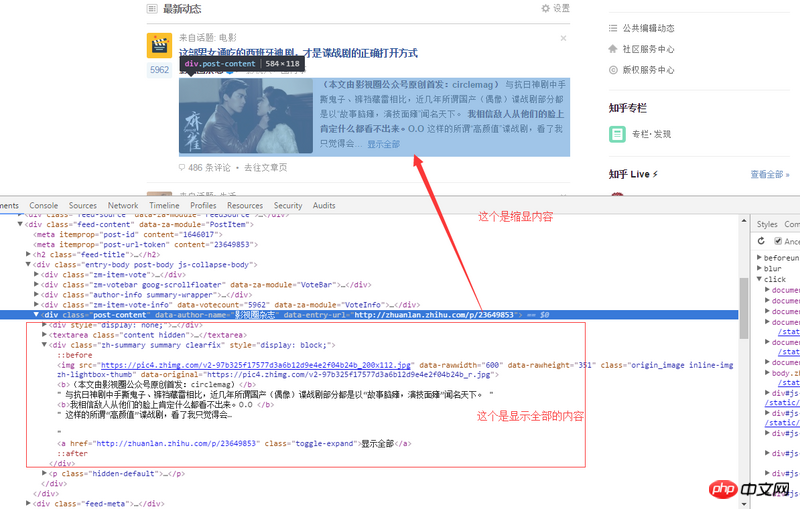Image resolution: width=800 pixels, height=509 pixels.
Task: Collapse the selected post-content div
Action: point(36,315)
